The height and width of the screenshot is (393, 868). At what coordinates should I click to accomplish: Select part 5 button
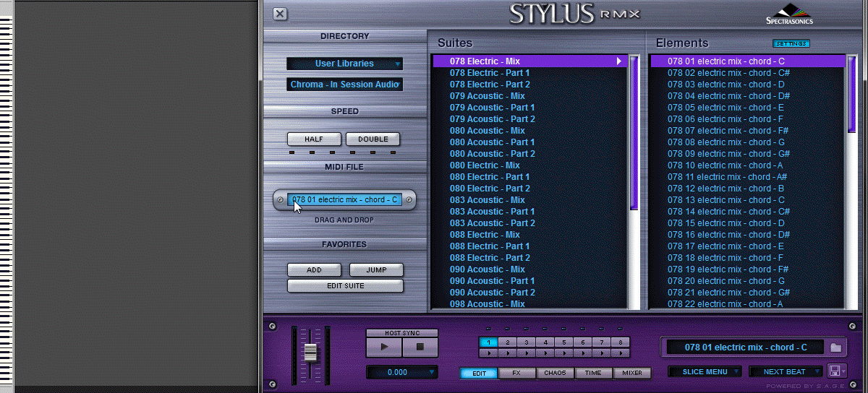click(x=563, y=342)
